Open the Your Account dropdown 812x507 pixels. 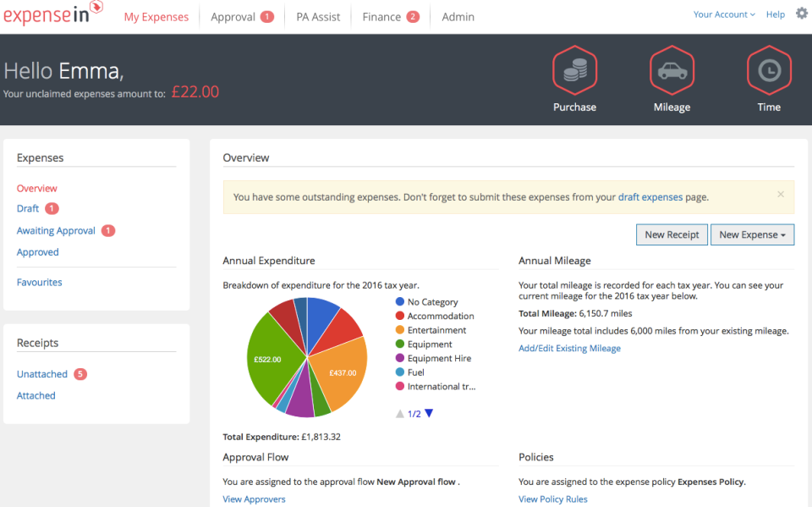pos(721,14)
